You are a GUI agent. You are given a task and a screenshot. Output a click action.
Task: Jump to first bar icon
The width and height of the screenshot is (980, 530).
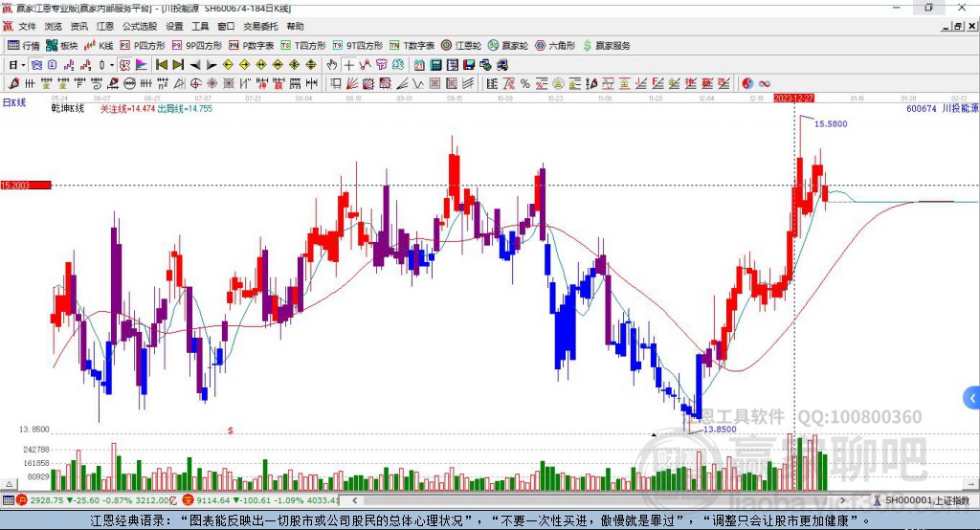pyautogui.click(x=161, y=65)
